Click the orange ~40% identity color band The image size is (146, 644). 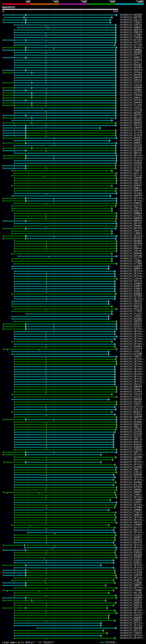[x=45, y=4]
